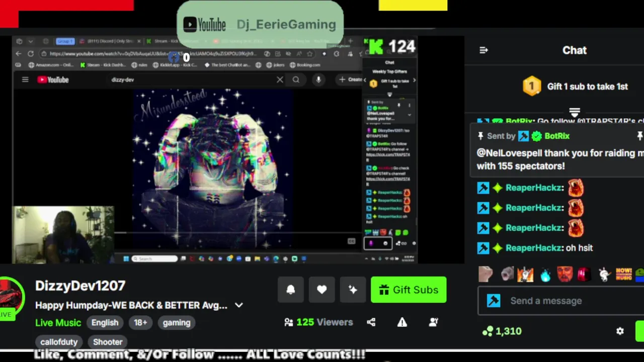644x362 pixels.
Task: Expand pinned chat message with the arrow handle
Action: click(x=575, y=112)
